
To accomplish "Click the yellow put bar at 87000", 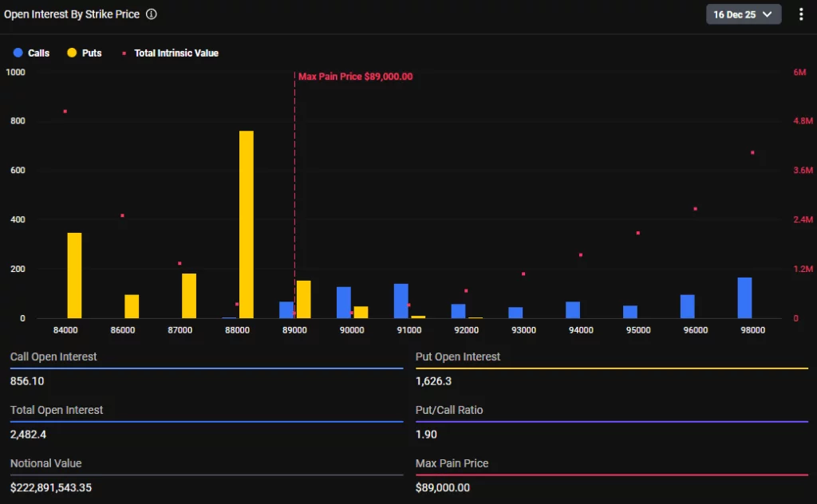I will coord(189,296).
